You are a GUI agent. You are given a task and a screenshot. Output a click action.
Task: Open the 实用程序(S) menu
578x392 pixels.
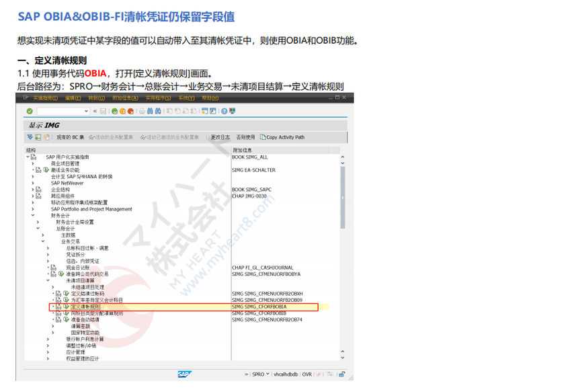click(x=158, y=97)
